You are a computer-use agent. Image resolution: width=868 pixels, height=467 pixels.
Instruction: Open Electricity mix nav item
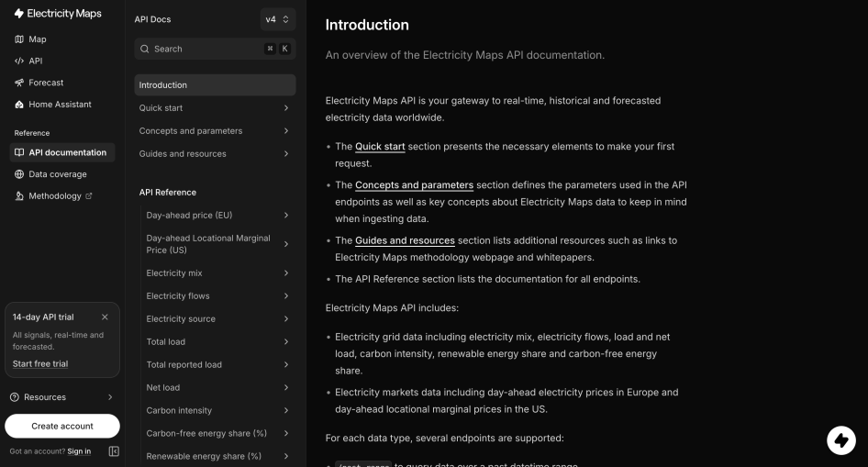point(217,272)
